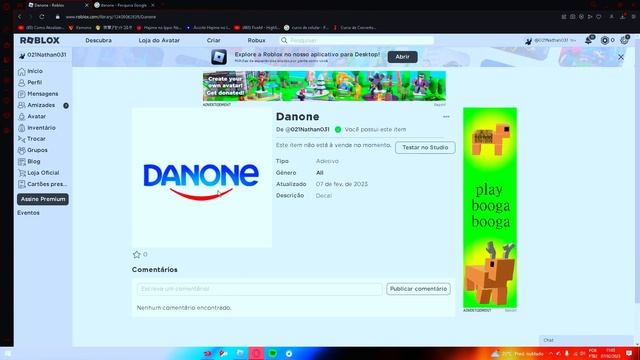
Task: Open the notifications bell icon
Action: pos(589,40)
